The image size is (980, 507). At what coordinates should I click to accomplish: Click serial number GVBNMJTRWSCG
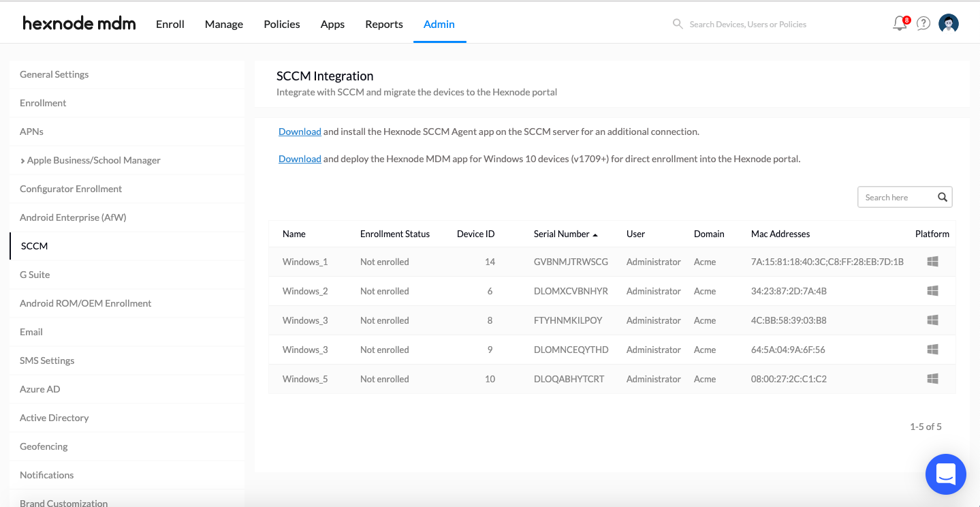pos(571,262)
